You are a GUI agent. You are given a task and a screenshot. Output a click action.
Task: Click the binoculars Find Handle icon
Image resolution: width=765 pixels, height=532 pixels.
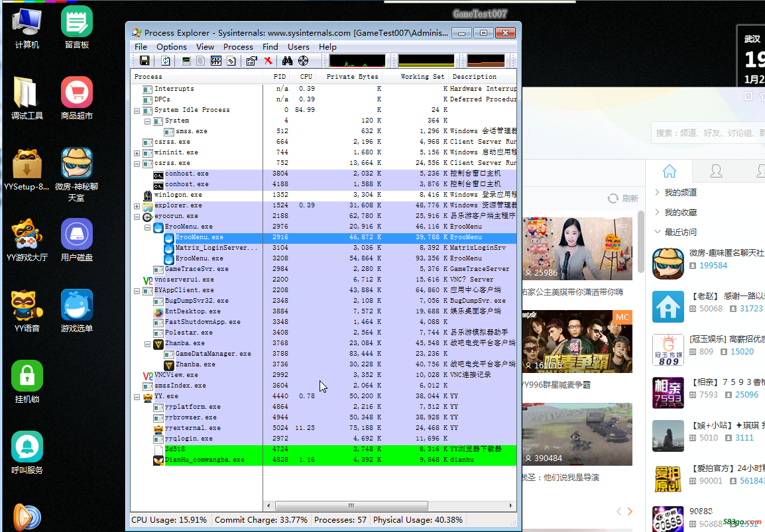[288, 61]
